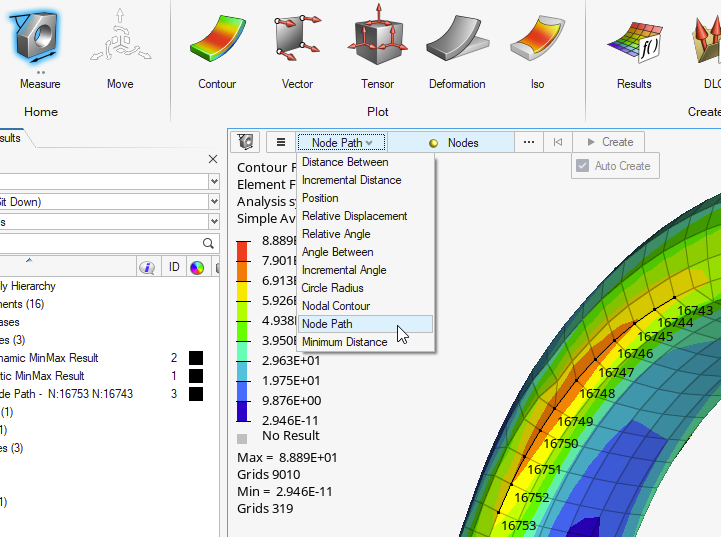Close the results browser panel
This screenshot has height=537, width=721.
click(213, 159)
